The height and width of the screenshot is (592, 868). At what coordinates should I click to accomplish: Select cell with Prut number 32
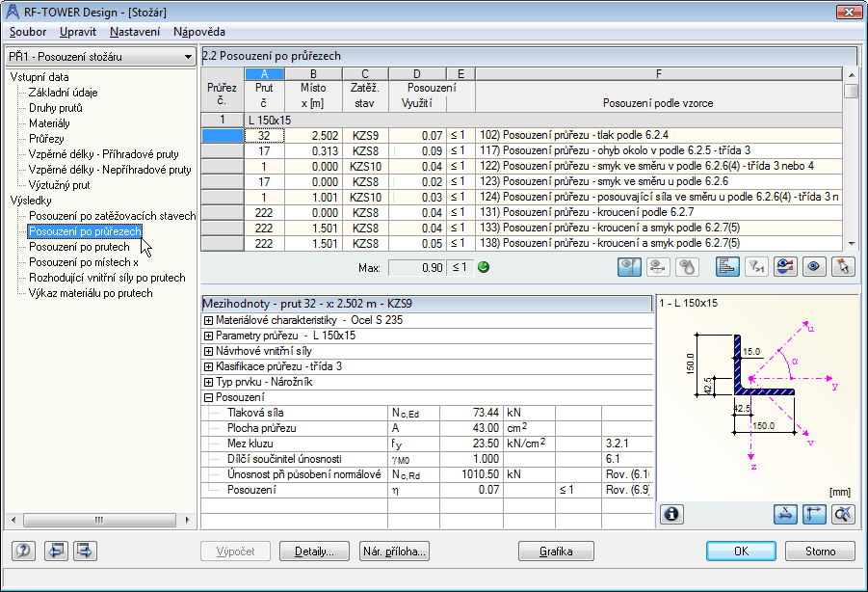264,136
